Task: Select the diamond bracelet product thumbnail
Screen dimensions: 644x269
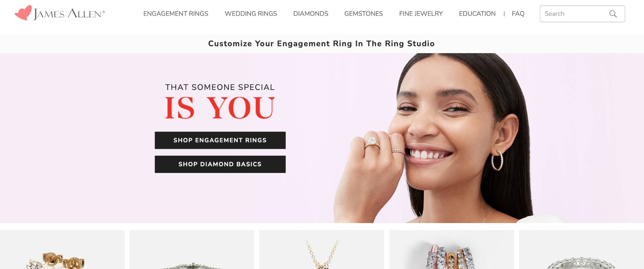Action: tap(192, 249)
